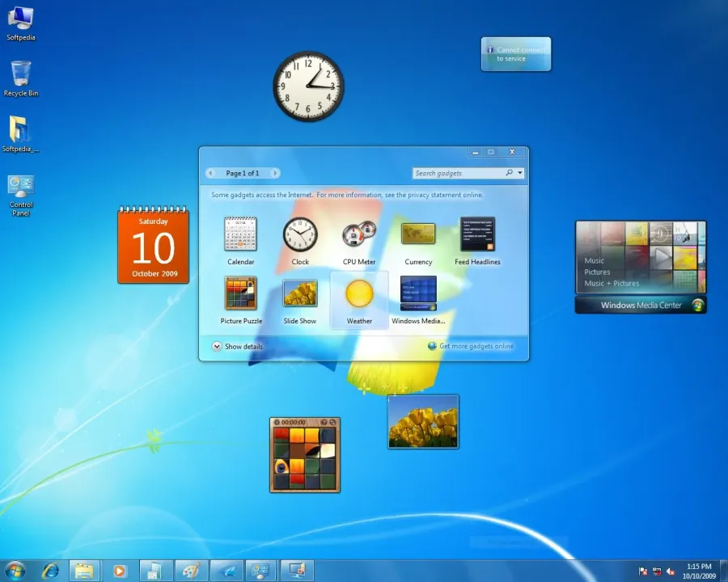Screen dimensions: 728x582
Task: Select the Currency gadget icon
Action: tap(418, 234)
